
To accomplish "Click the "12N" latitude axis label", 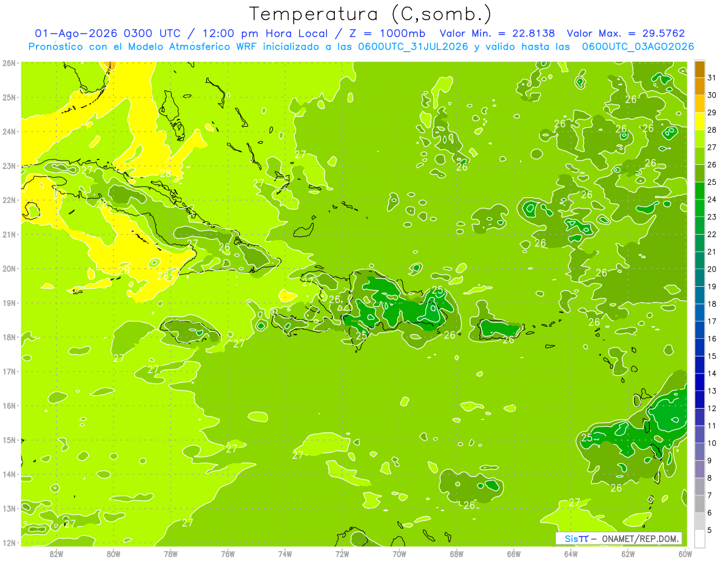I will pos(9,543).
